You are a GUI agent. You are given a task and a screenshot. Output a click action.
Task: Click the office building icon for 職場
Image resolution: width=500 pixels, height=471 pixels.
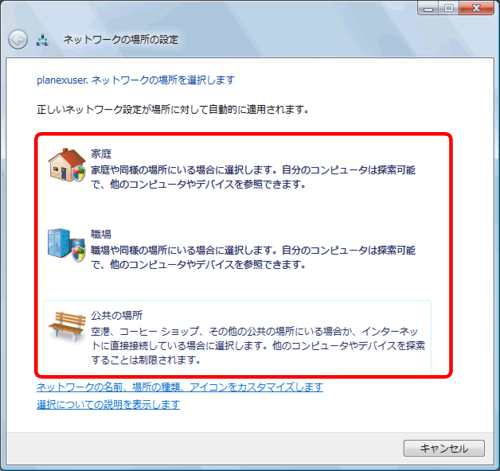(x=66, y=245)
